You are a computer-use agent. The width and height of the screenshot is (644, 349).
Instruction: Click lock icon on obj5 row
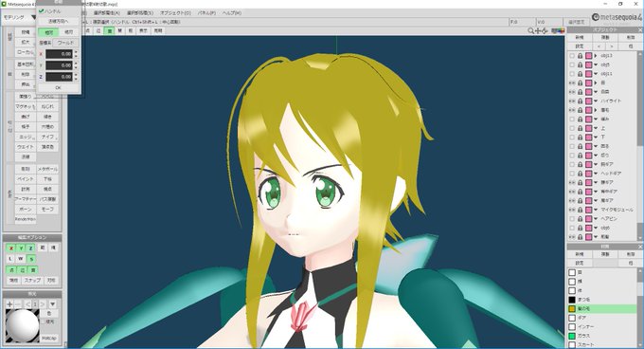[580, 64]
